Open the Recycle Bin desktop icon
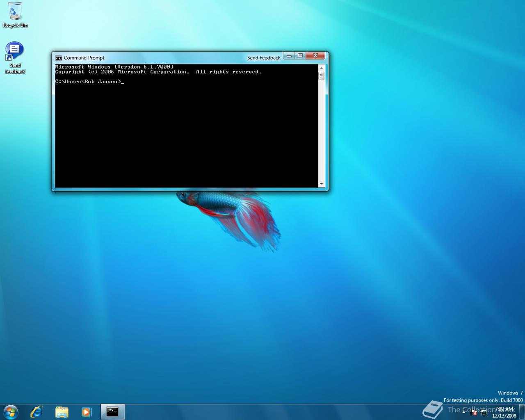Image resolution: width=525 pixels, height=420 pixels. [x=15, y=15]
